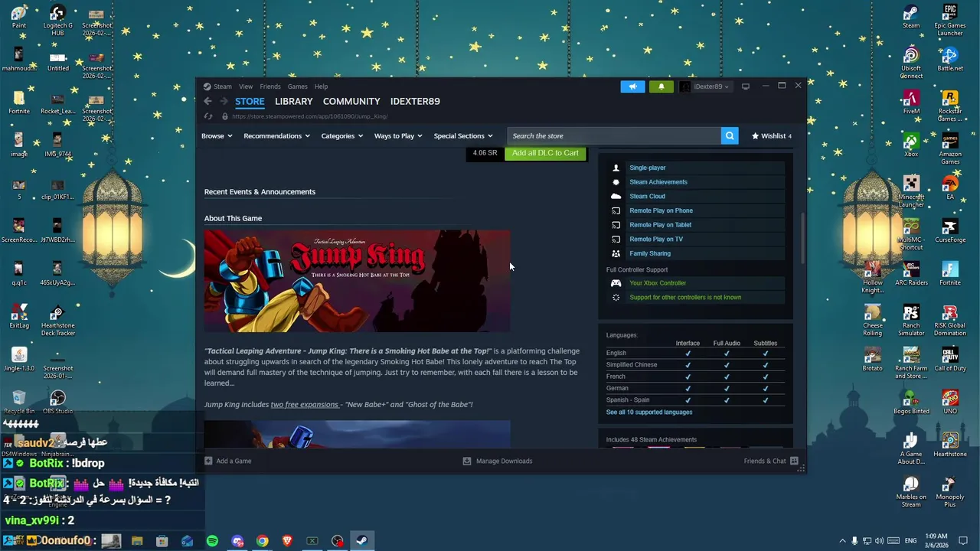Open the Paint desktop shortcut
Image resolution: width=980 pixels, height=551 pixels.
click(x=19, y=17)
